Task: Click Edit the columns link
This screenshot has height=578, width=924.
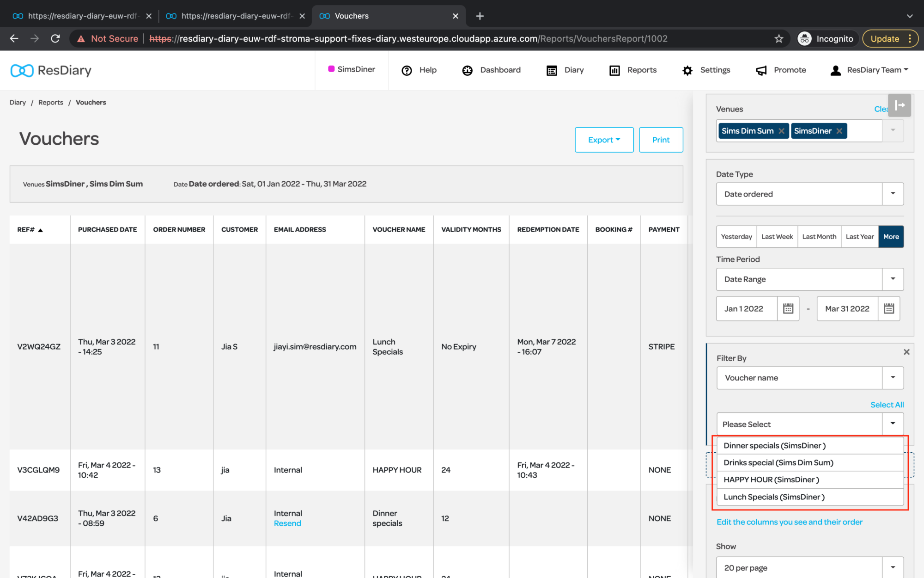Action: coord(789,522)
